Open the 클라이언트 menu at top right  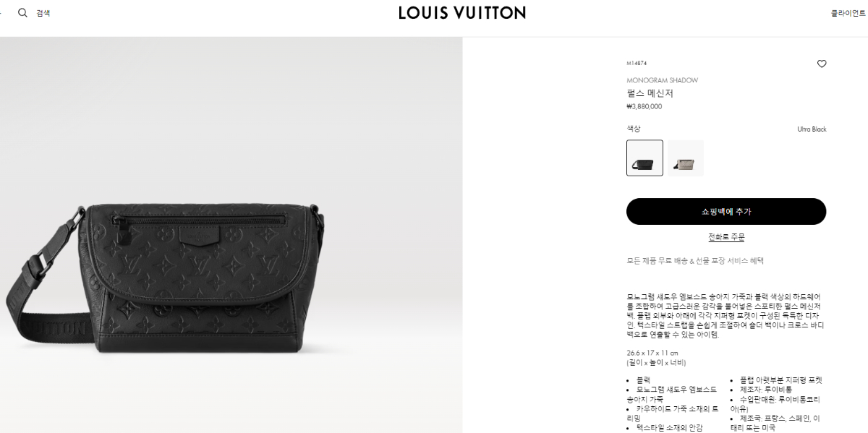pos(848,13)
